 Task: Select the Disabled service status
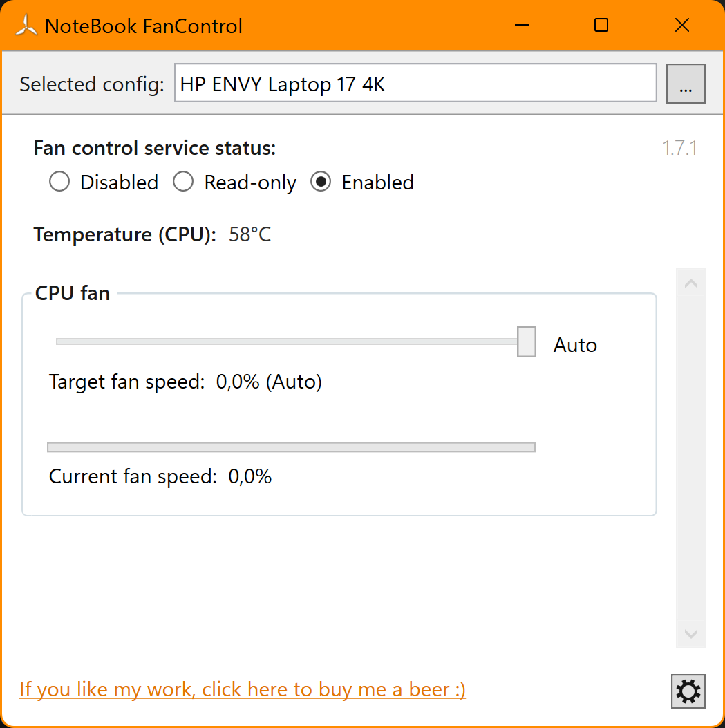point(60,182)
